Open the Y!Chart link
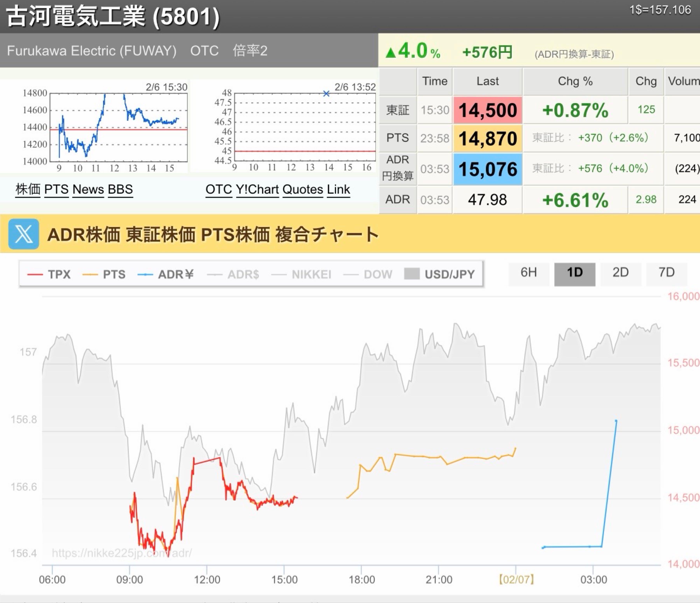 [x=257, y=190]
